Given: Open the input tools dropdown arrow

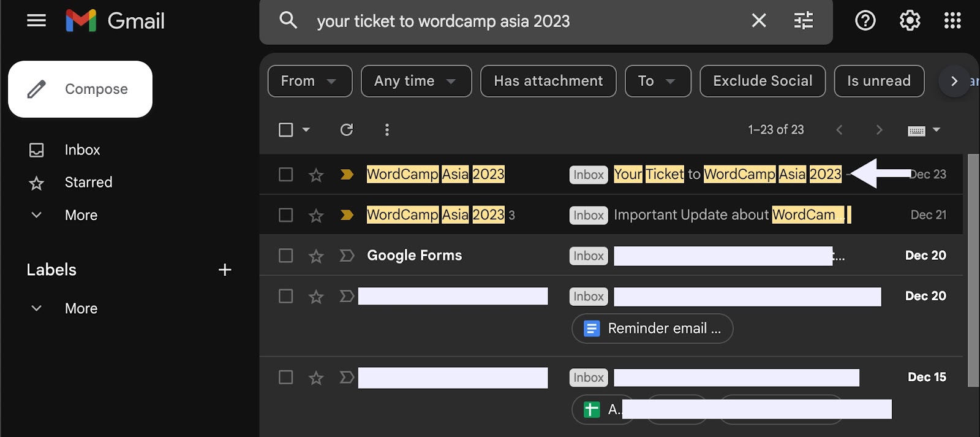Looking at the screenshot, I should pyautogui.click(x=936, y=130).
